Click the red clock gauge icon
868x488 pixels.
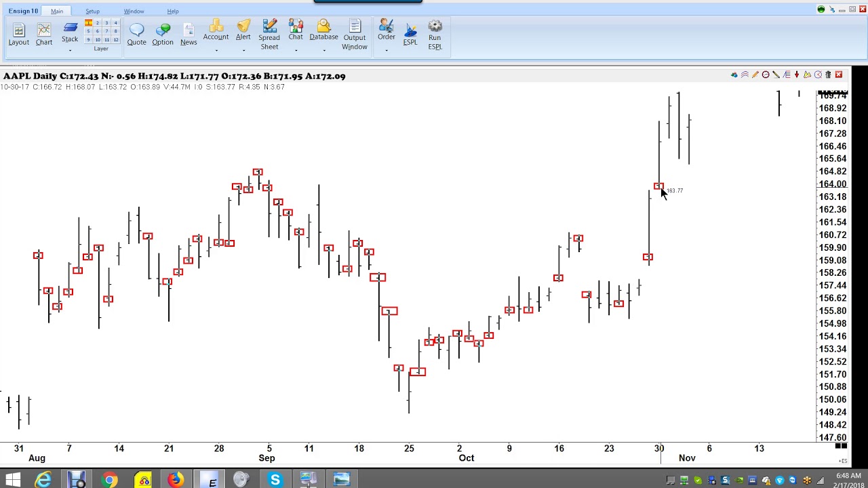click(x=766, y=75)
